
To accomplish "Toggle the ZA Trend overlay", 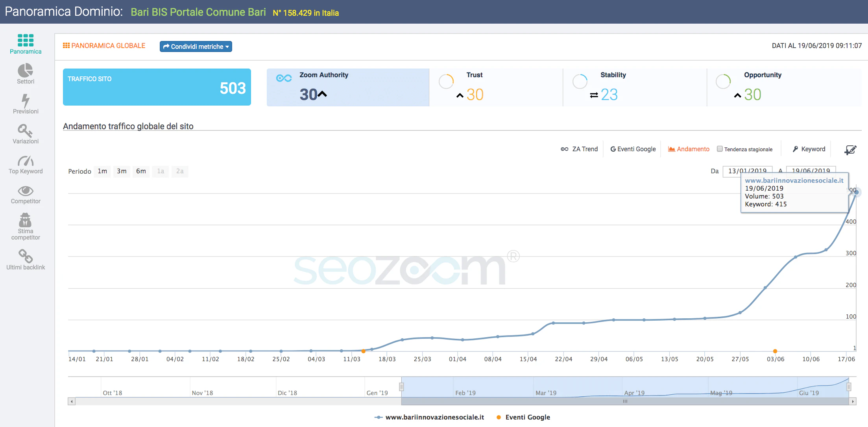I will tap(579, 149).
